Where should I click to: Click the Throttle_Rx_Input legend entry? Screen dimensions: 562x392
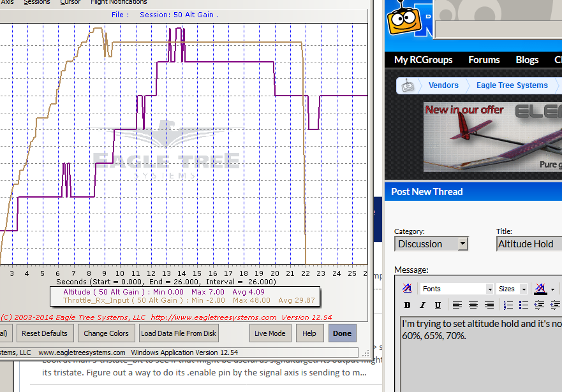click(189, 300)
